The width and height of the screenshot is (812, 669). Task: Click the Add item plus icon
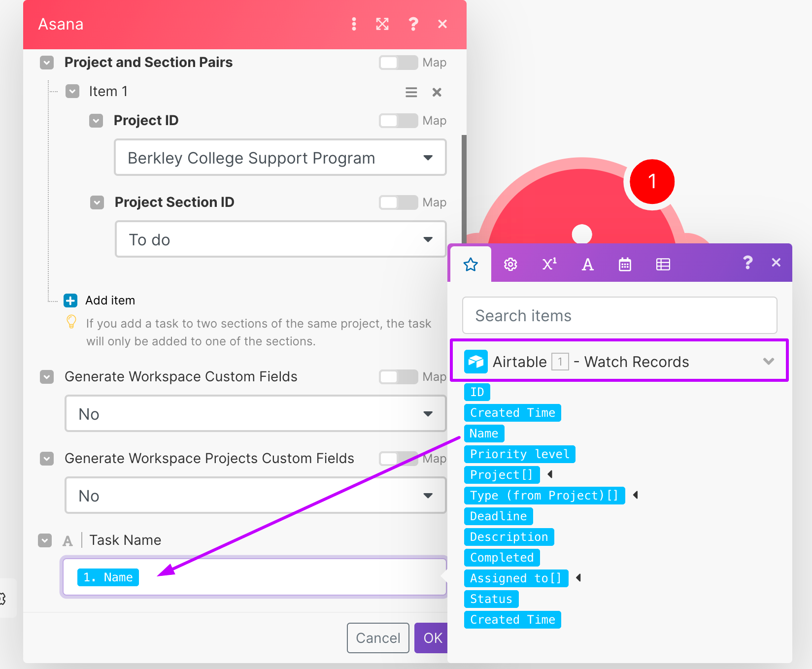[x=70, y=301]
